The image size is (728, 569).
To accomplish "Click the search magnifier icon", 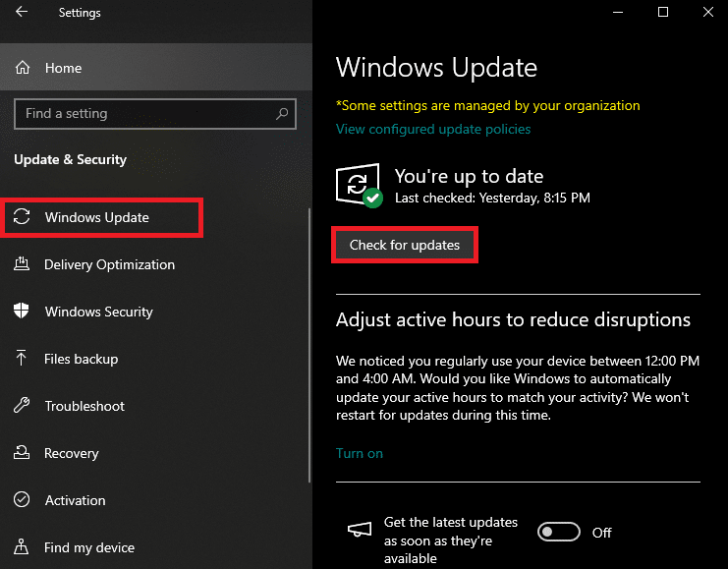I will coord(282,114).
